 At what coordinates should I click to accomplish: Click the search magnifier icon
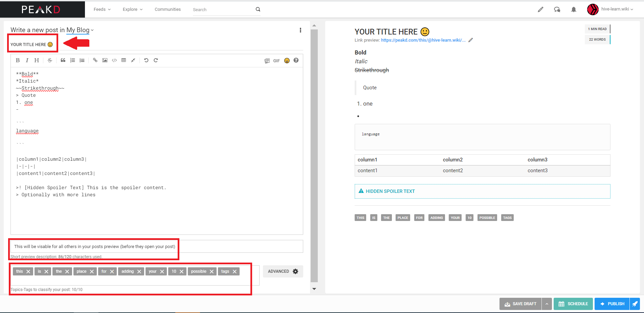pyautogui.click(x=258, y=9)
